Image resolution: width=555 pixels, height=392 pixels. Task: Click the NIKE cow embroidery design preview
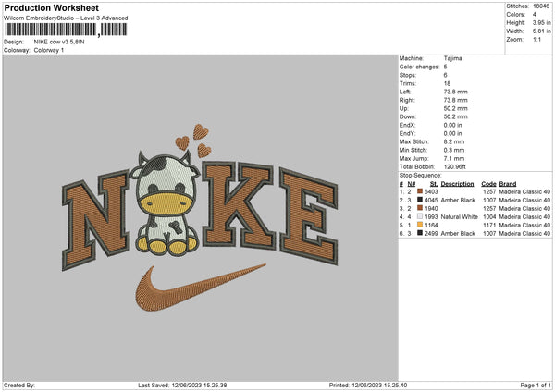(x=200, y=217)
